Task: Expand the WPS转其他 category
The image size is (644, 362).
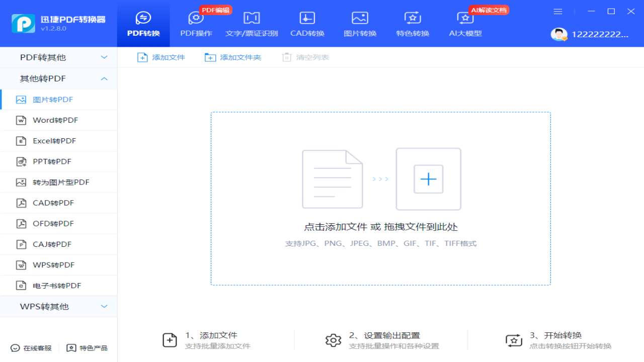Action: point(58,307)
